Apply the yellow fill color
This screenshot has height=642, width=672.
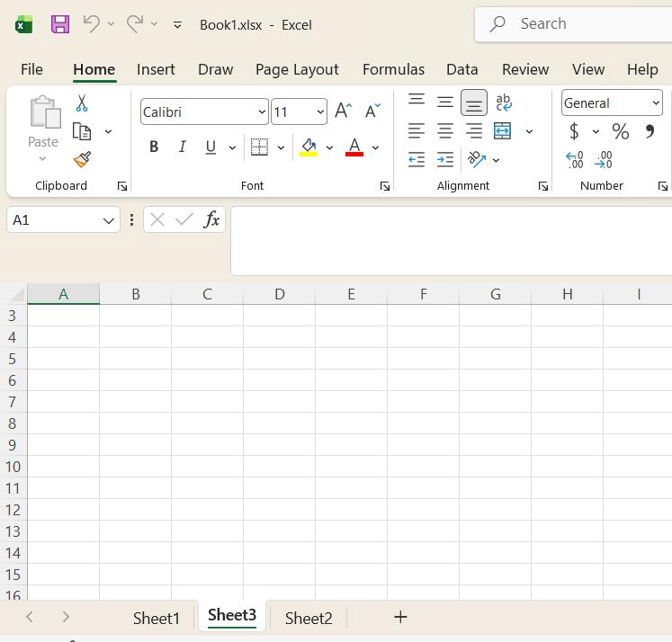coord(309,147)
